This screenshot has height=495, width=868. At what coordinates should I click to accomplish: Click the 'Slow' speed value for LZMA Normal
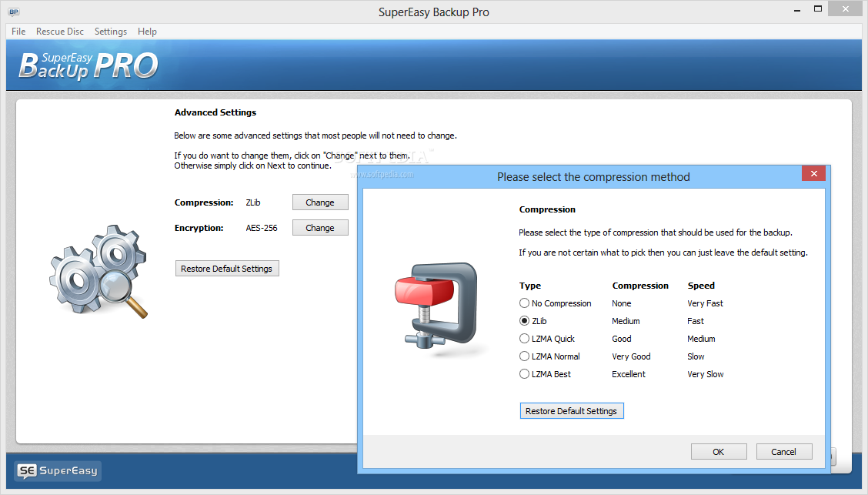click(696, 356)
